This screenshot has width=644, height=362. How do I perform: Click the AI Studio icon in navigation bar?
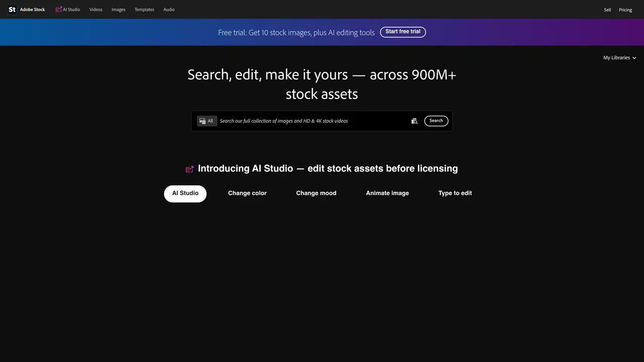(x=59, y=10)
